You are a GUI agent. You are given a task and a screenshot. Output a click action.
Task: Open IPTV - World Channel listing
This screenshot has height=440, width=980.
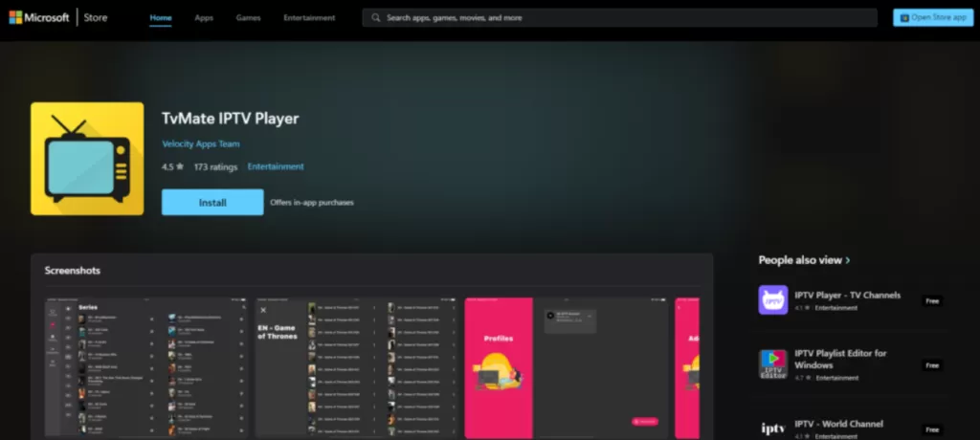click(838, 424)
